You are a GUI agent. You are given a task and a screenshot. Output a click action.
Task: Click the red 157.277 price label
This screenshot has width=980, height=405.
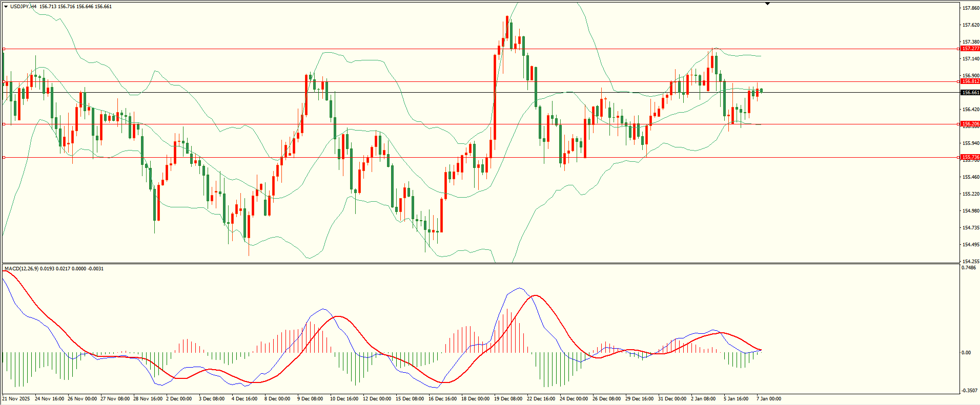(970, 49)
